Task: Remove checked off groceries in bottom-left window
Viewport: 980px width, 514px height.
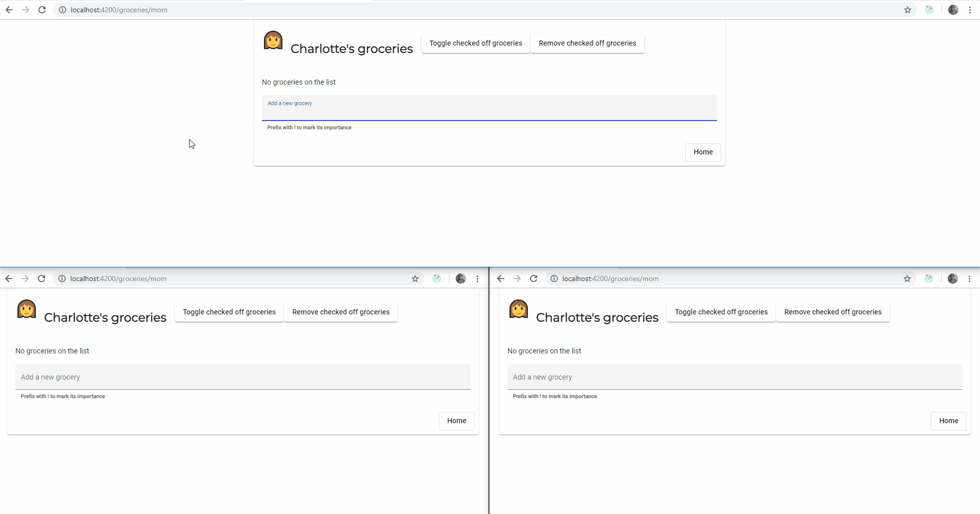Action: pyautogui.click(x=341, y=312)
